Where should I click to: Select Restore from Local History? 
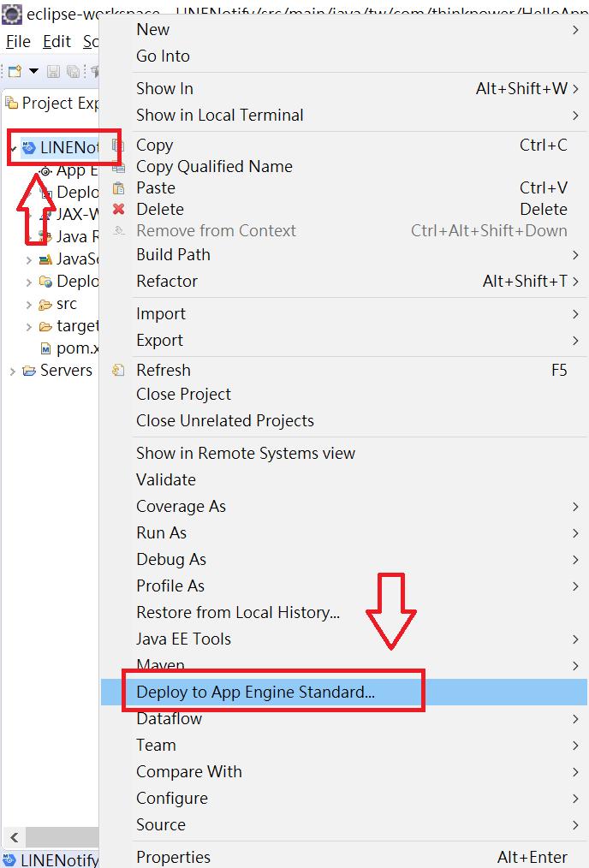coord(344,613)
